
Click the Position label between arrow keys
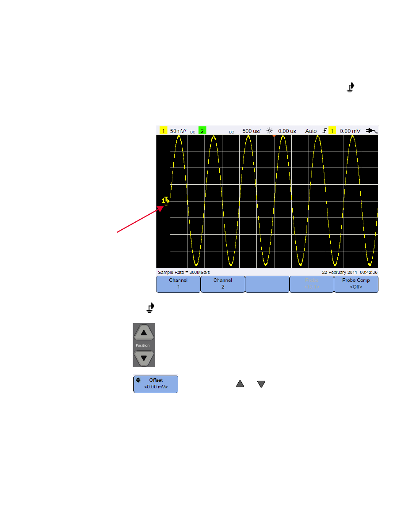coord(142,345)
